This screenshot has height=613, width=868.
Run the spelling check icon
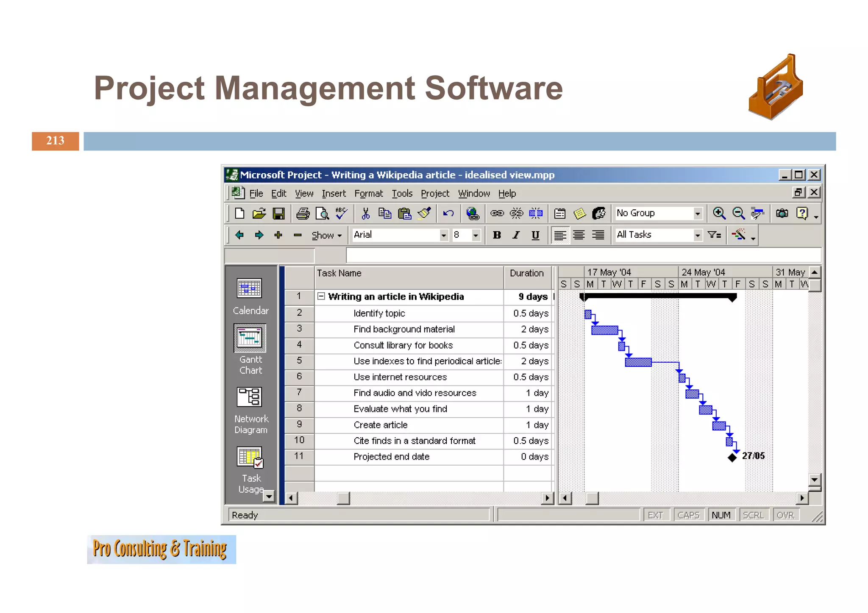point(341,213)
